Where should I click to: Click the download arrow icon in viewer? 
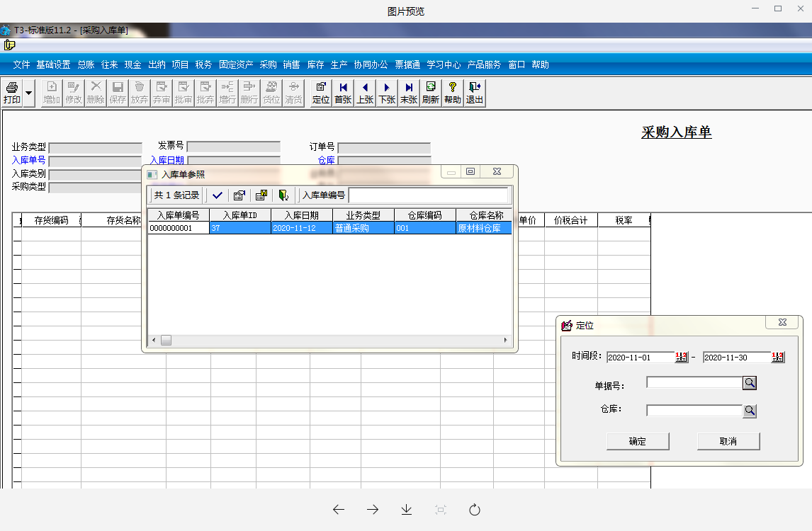click(x=407, y=510)
